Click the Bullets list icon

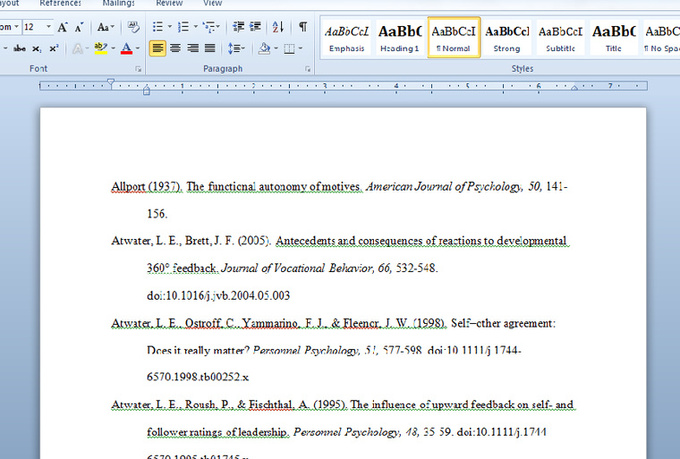pyautogui.click(x=158, y=27)
